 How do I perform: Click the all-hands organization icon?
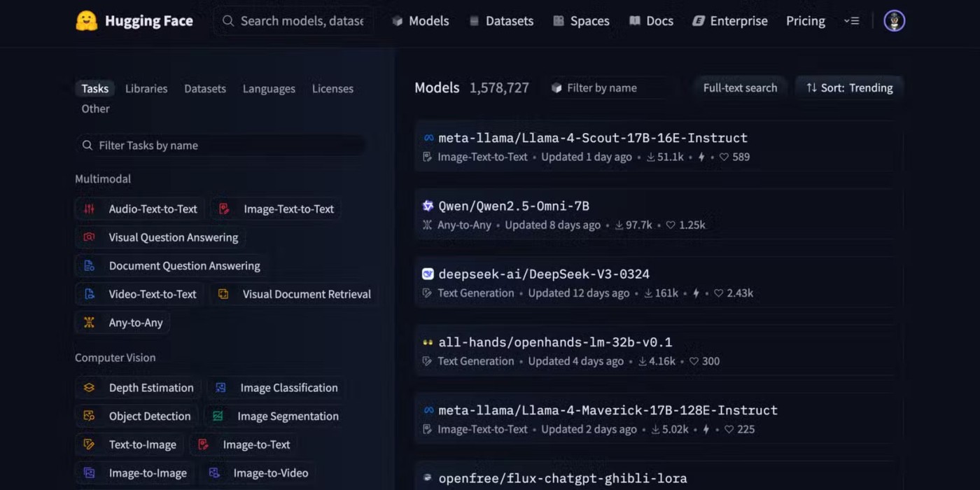coord(428,342)
